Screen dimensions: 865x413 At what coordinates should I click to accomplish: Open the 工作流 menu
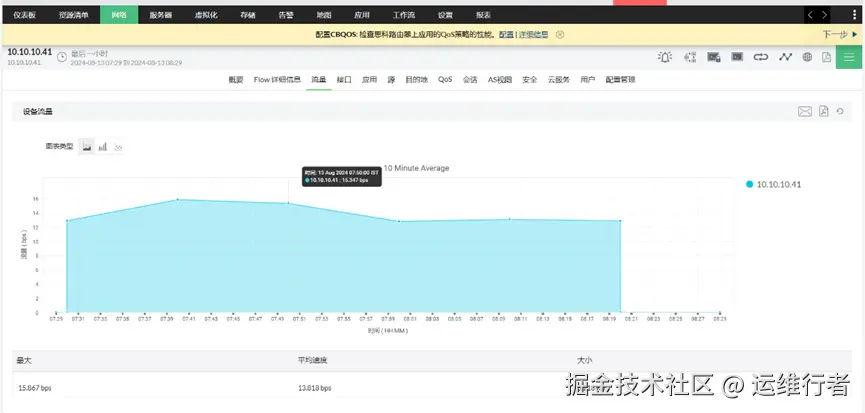click(404, 15)
